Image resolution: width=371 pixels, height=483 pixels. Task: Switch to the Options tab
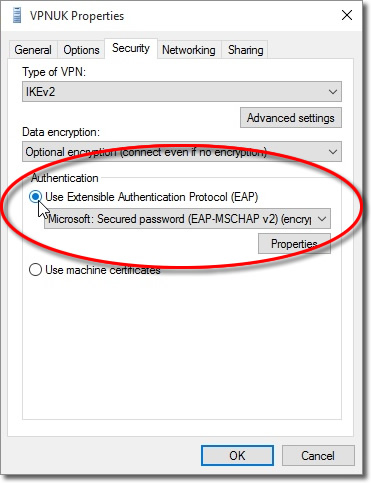(x=81, y=50)
